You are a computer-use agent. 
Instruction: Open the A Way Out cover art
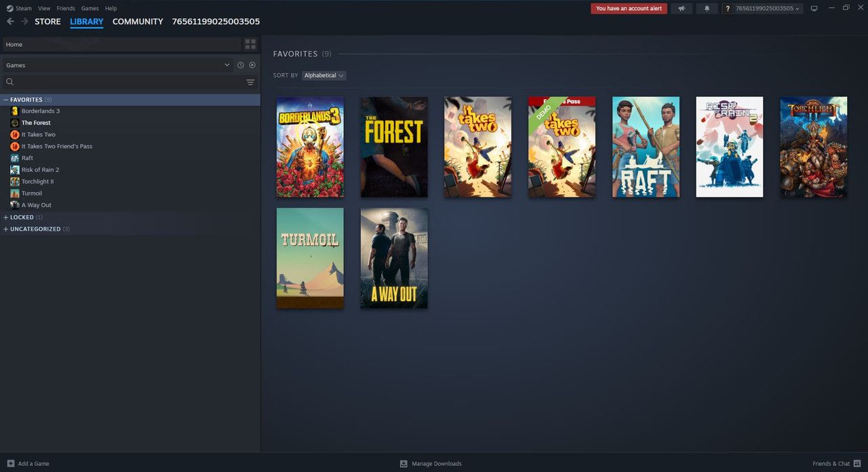(x=394, y=258)
